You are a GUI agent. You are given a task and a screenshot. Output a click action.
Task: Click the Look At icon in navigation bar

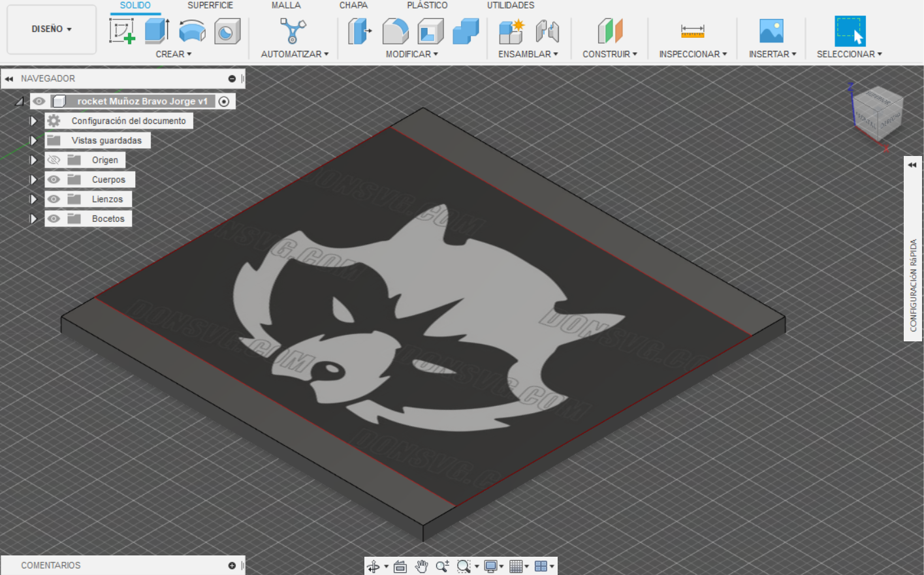click(x=400, y=567)
